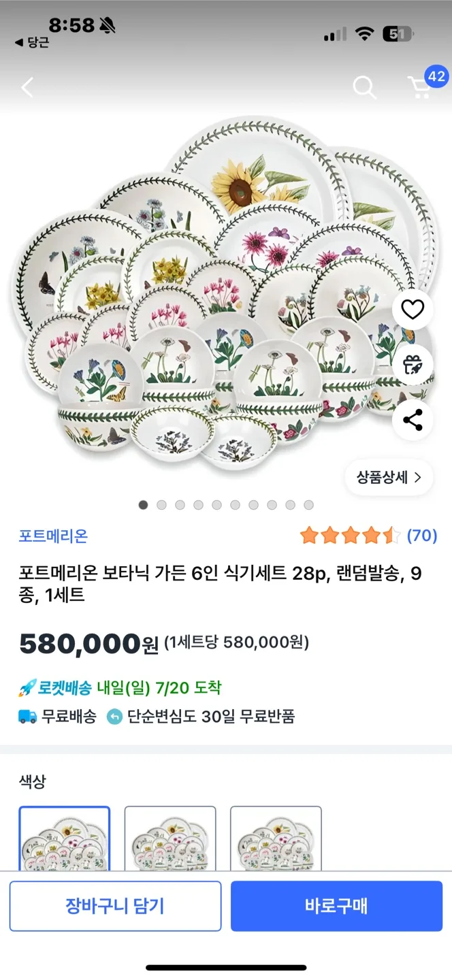Tap the heart wishlist icon

(x=413, y=310)
